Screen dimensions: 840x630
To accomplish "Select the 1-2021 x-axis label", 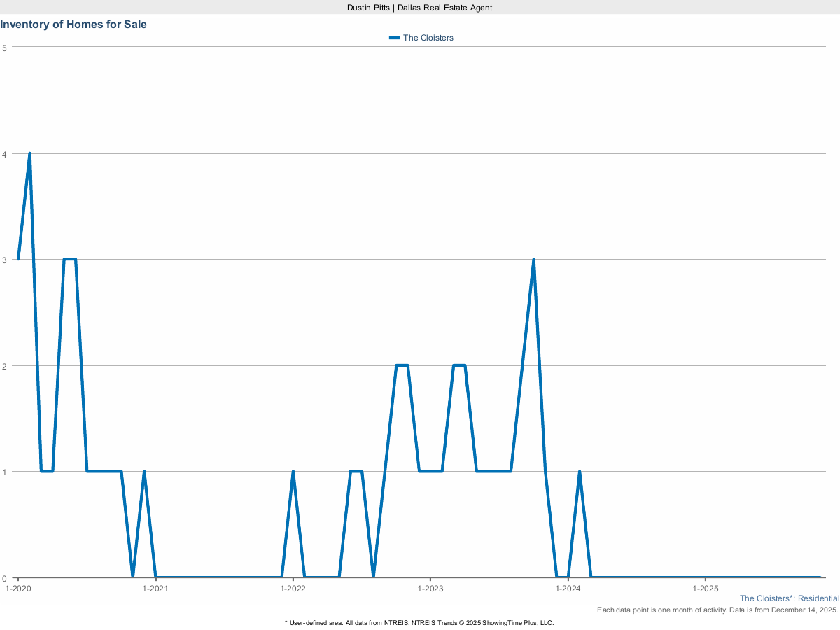I will (x=155, y=589).
